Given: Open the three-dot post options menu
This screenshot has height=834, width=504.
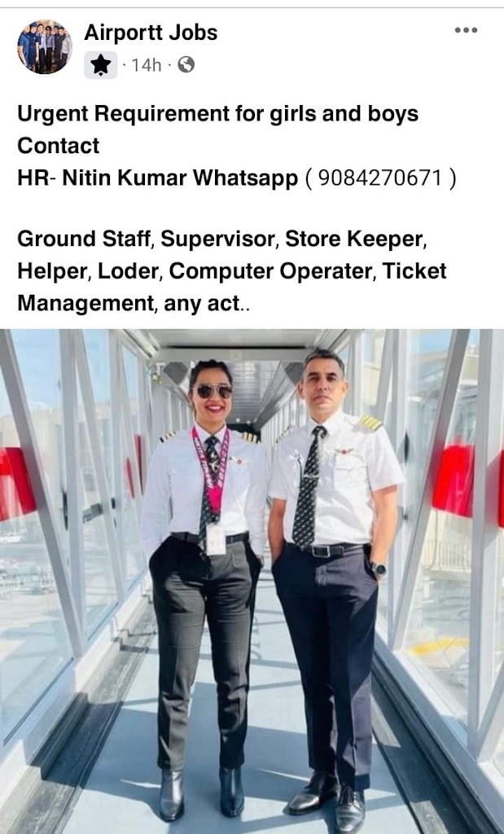Looking at the screenshot, I should point(466,30).
